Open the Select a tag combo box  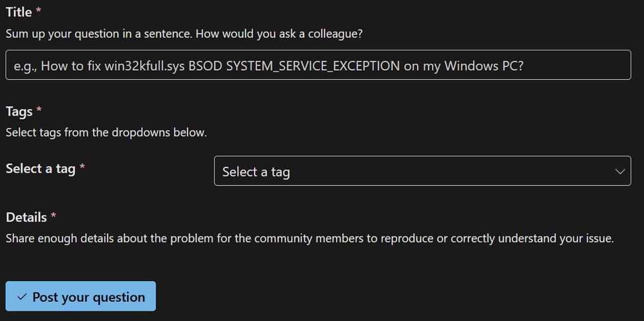coord(422,171)
